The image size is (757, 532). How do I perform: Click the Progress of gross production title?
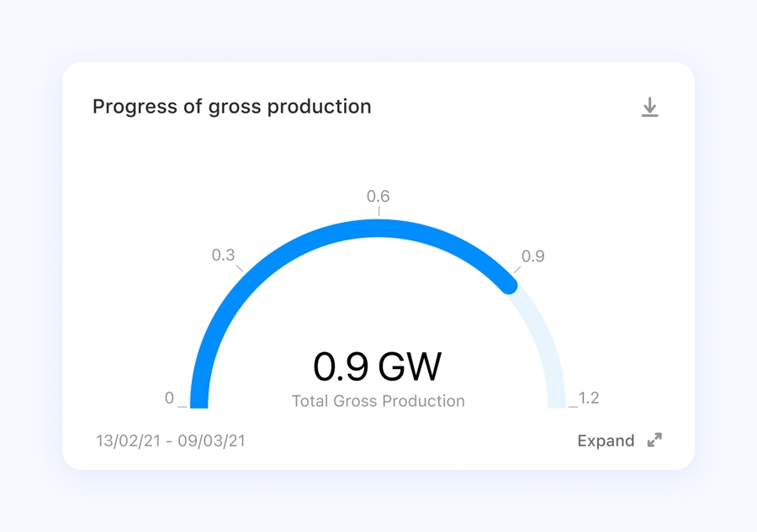(231, 107)
